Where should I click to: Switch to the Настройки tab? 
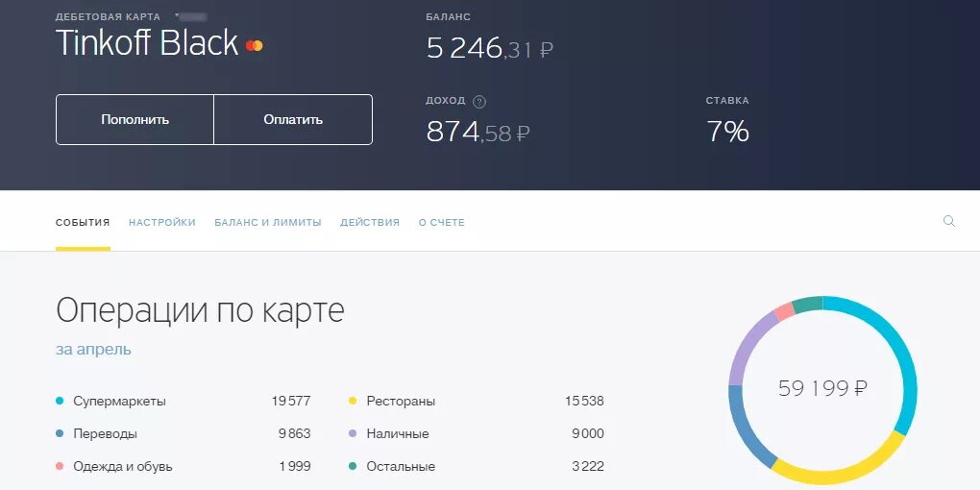[161, 223]
